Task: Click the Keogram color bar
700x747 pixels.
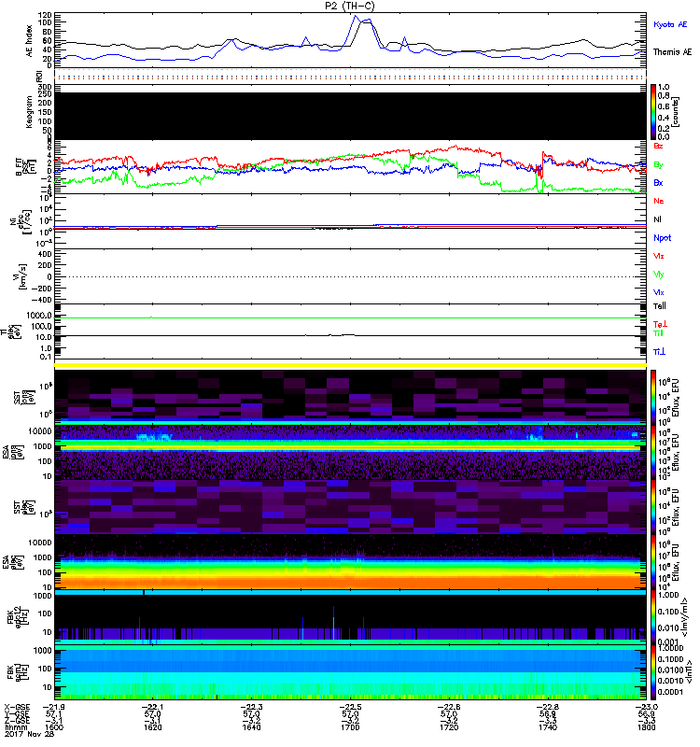Action: click(x=653, y=112)
